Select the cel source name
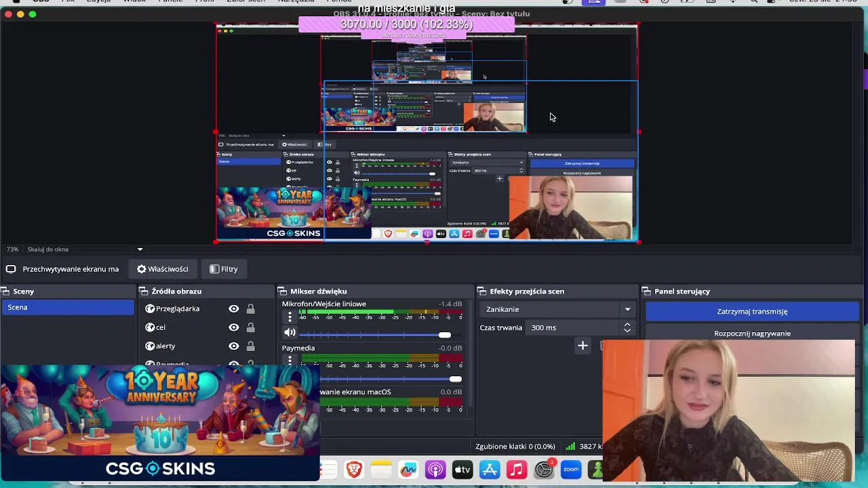 (161, 327)
